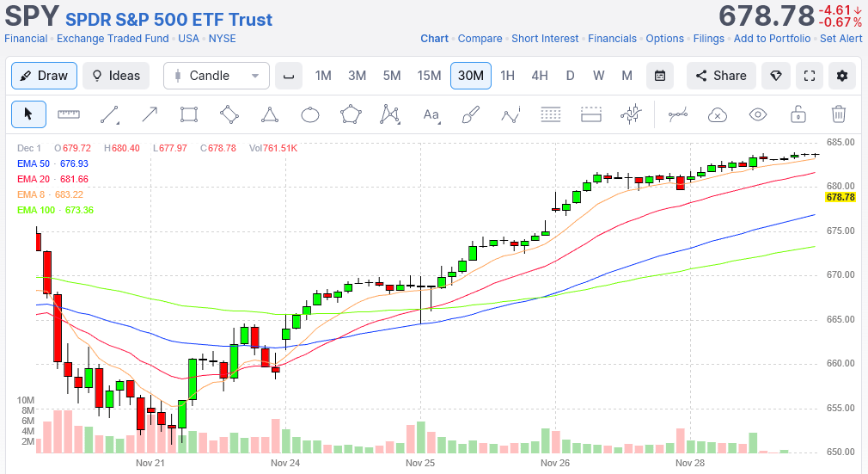Screen dimensions: 868x474
Task: Select the ruler measure tool
Action: [x=69, y=114]
